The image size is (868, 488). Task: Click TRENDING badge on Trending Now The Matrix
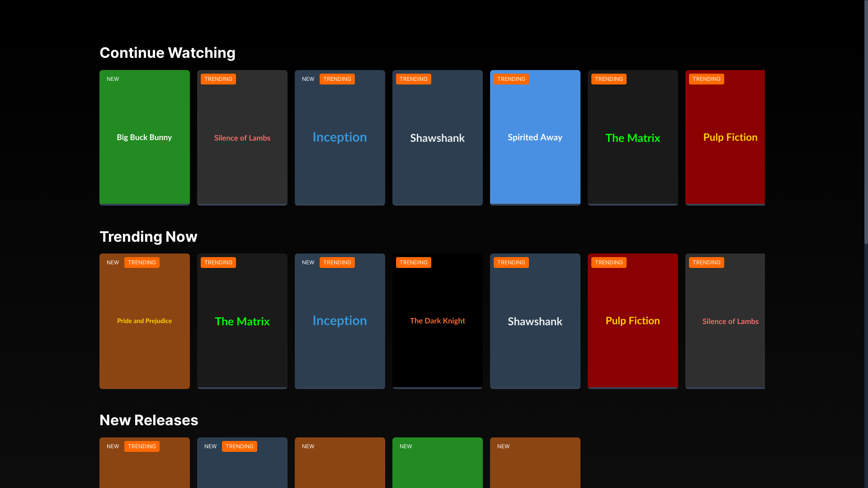point(218,263)
